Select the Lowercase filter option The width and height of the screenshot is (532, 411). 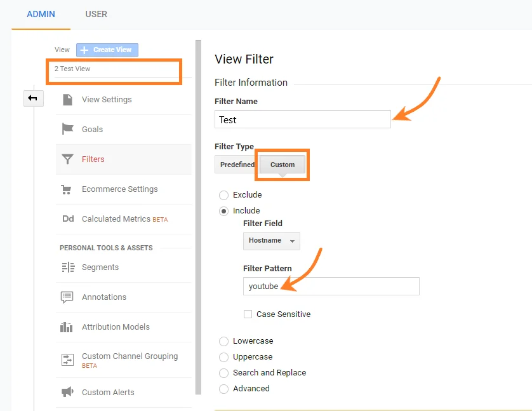point(223,341)
